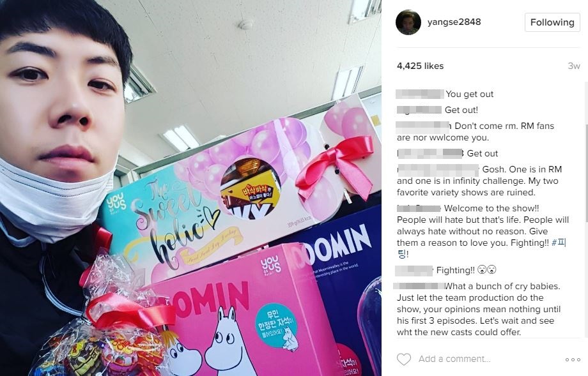
Task: Click the heart like icon
Action: [x=404, y=359]
